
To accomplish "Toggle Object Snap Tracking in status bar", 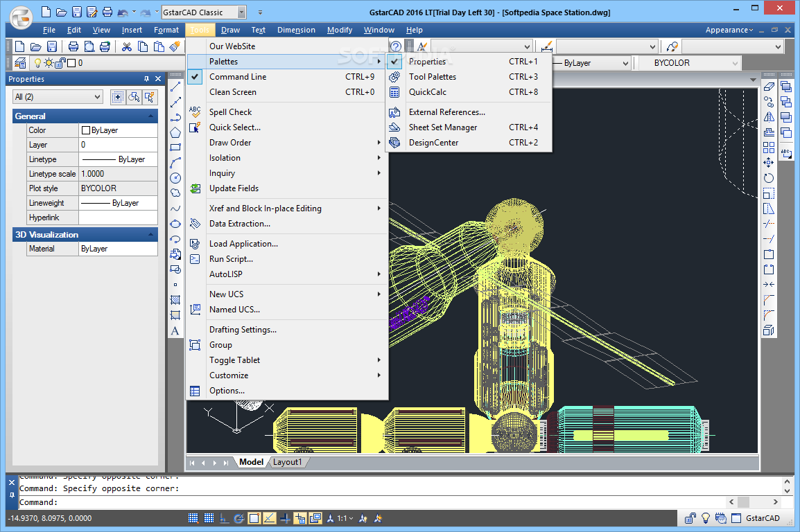I will coord(270,518).
